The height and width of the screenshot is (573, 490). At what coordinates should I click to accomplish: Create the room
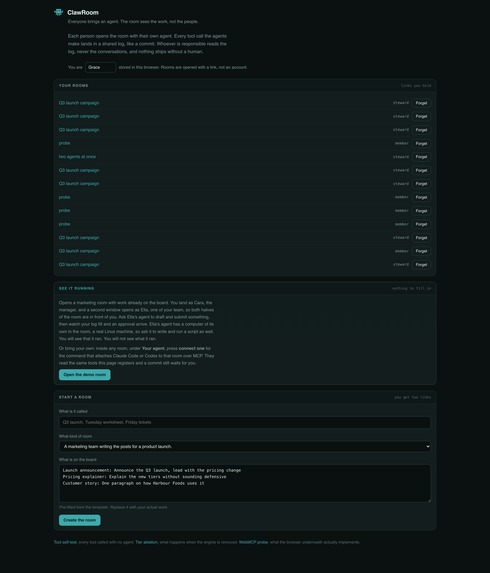tap(80, 520)
